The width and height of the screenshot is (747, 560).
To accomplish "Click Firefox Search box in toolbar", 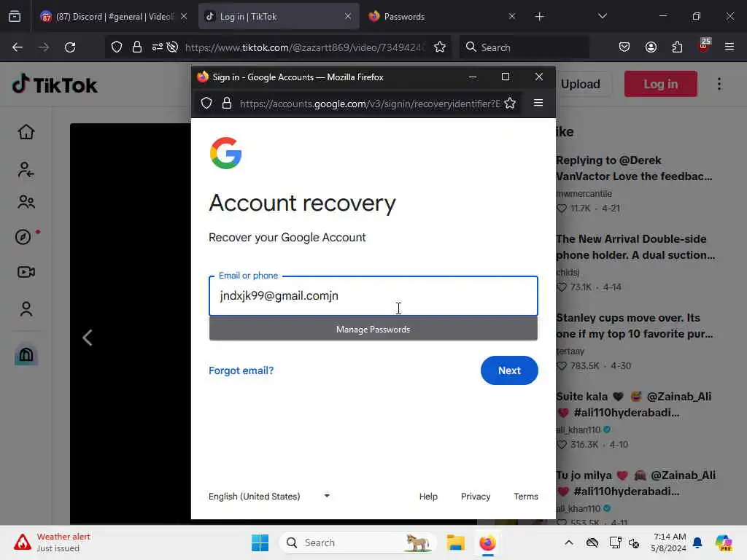I will tap(524, 47).
